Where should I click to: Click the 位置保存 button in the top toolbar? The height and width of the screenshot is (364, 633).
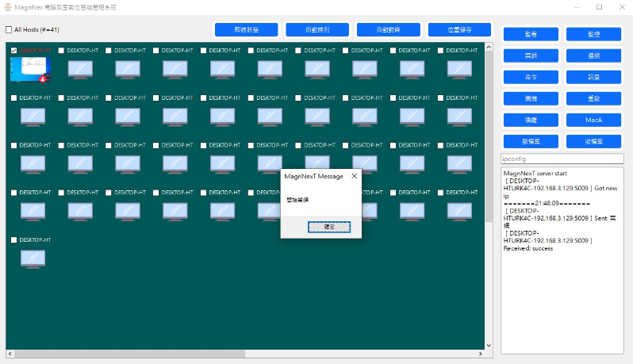click(459, 30)
